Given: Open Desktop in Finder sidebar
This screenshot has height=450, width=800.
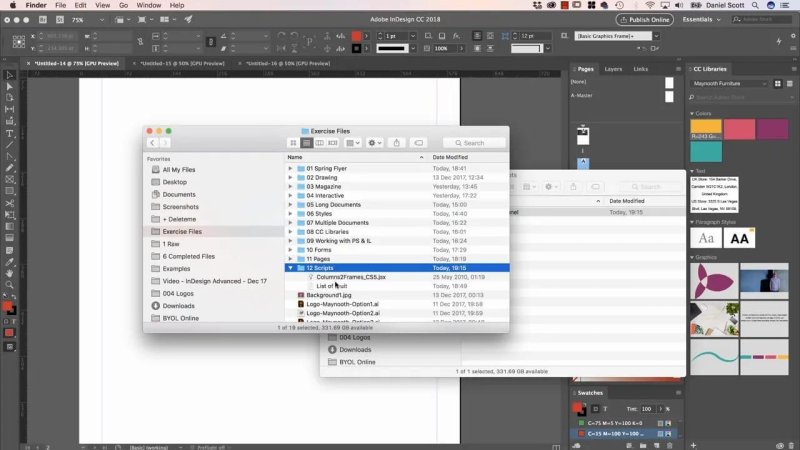Looking at the screenshot, I should pyautogui.click(x=174, y=182).
